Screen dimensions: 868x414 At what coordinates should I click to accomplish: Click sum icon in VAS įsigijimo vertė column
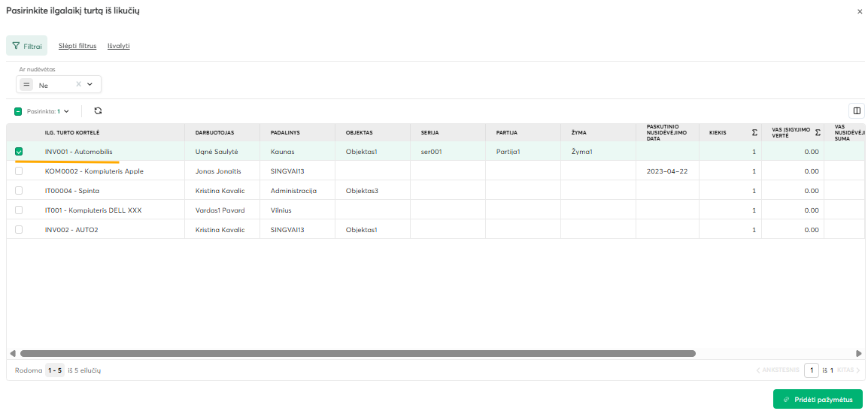pos(817,133)
